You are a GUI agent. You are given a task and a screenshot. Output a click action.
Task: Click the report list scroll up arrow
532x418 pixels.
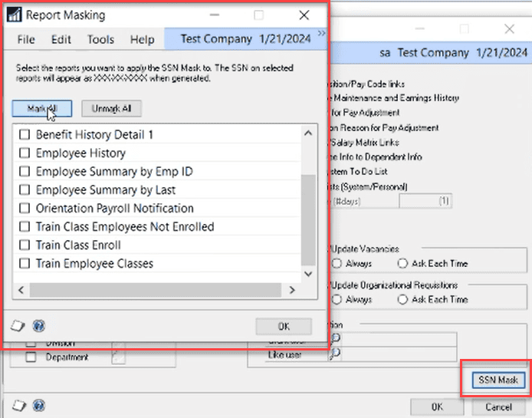(308, 133)
